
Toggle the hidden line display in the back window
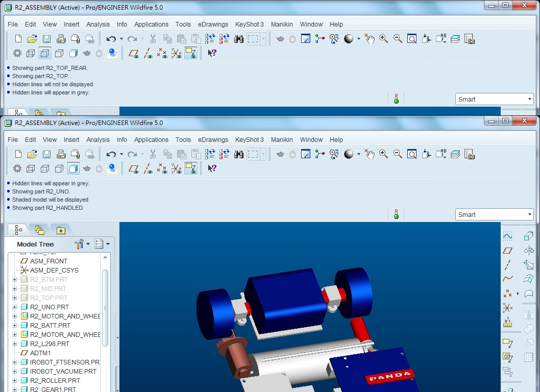[x=45, y=53]
